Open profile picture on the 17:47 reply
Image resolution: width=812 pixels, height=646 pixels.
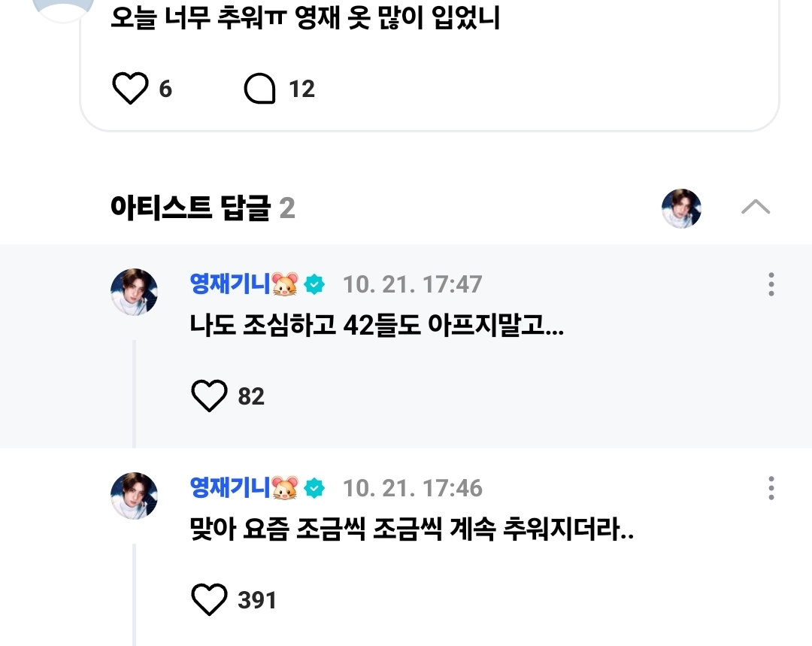pos(134,292)
